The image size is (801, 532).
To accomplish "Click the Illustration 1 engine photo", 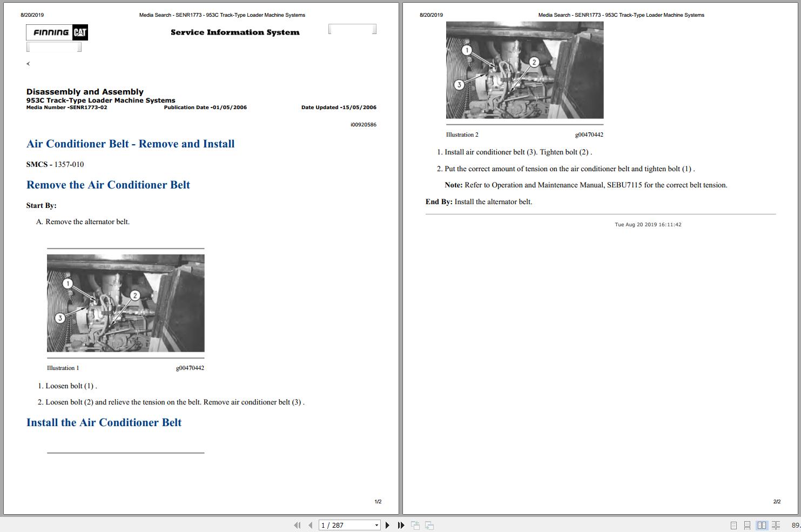I will coord(125,303).
